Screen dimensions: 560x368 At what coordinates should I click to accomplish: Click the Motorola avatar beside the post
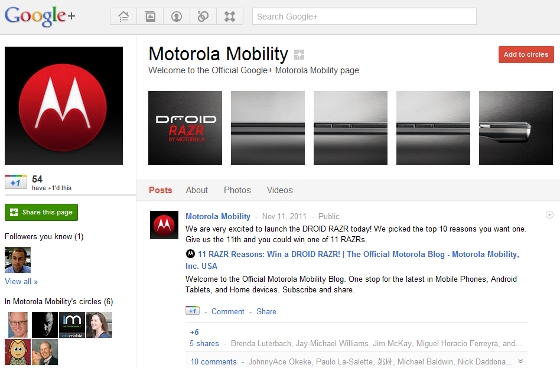click(164, 225)
